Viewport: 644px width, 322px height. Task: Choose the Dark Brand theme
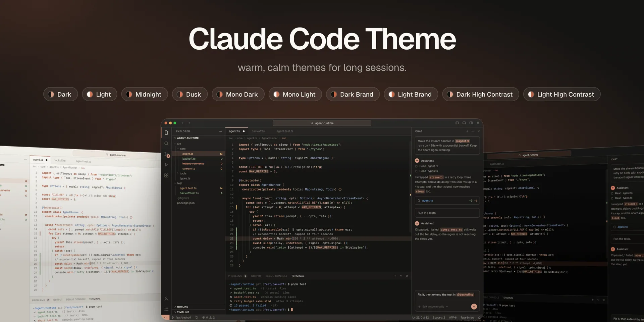pyautogui.click(x=353, y=94)
